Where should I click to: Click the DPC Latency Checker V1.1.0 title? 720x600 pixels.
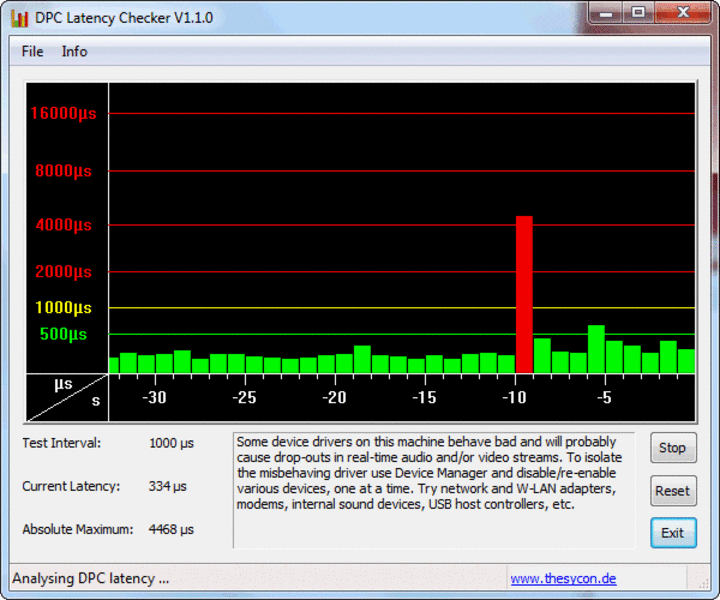[124, 18]
